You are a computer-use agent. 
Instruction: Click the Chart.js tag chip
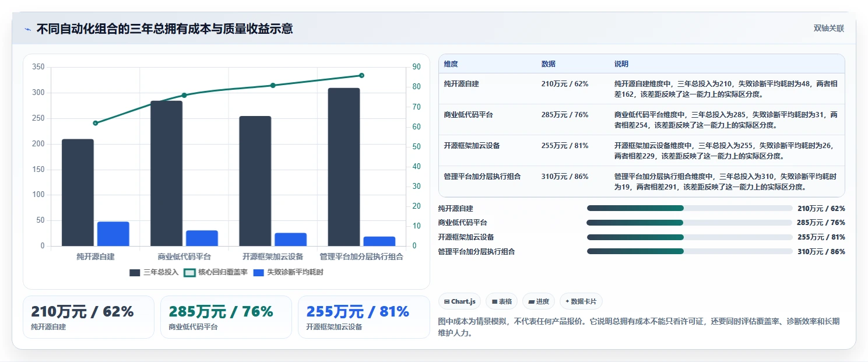point(460,301)
